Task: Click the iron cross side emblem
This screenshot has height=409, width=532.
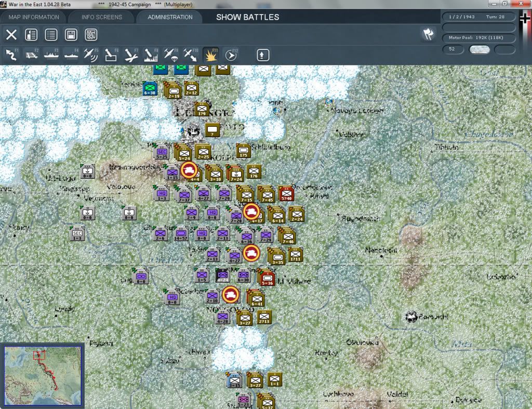Action: pyautogui.click(x=525, y=19)
